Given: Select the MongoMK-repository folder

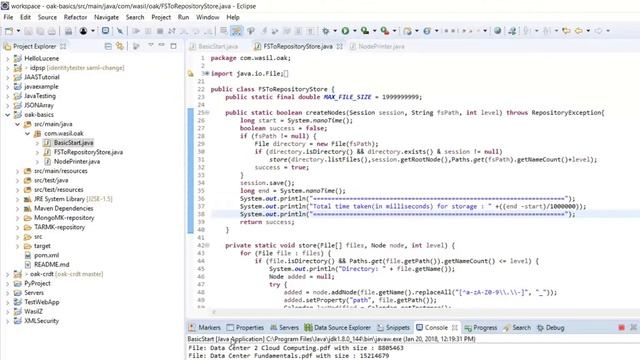Looking at the screenshot, I should tap(64, 218).
